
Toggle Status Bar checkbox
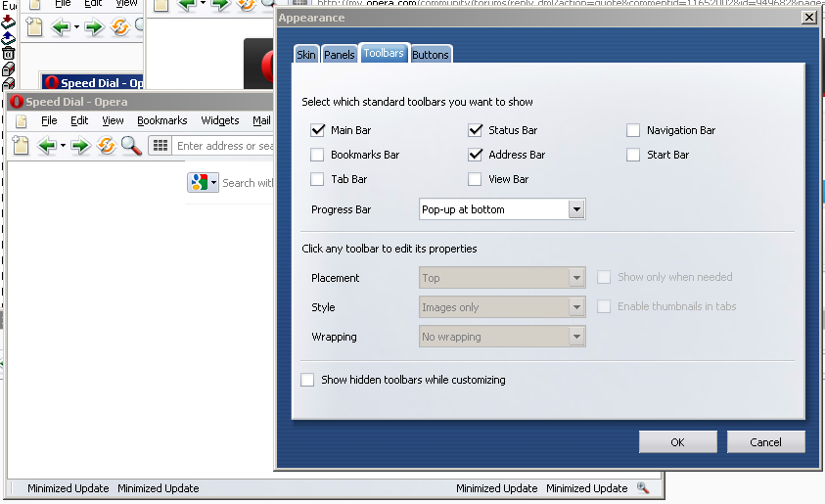475,130
